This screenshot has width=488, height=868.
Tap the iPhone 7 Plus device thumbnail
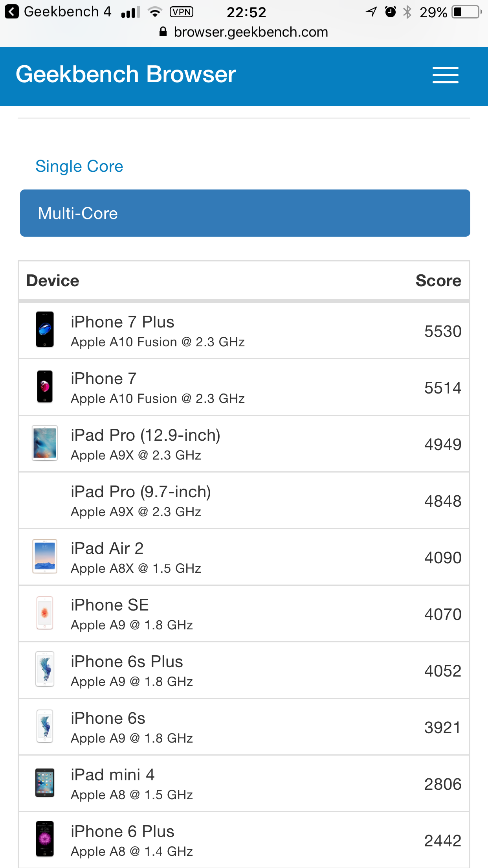tap(45, 329)
